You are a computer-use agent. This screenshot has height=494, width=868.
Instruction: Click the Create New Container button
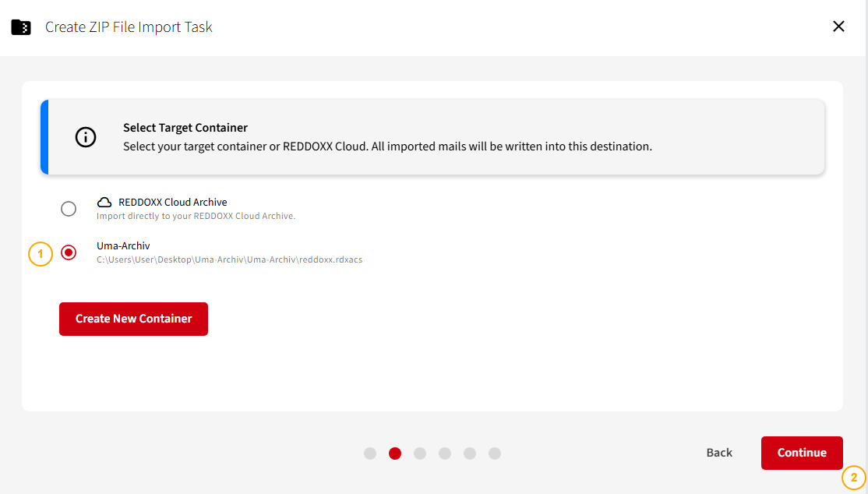(x=133, y=319)
